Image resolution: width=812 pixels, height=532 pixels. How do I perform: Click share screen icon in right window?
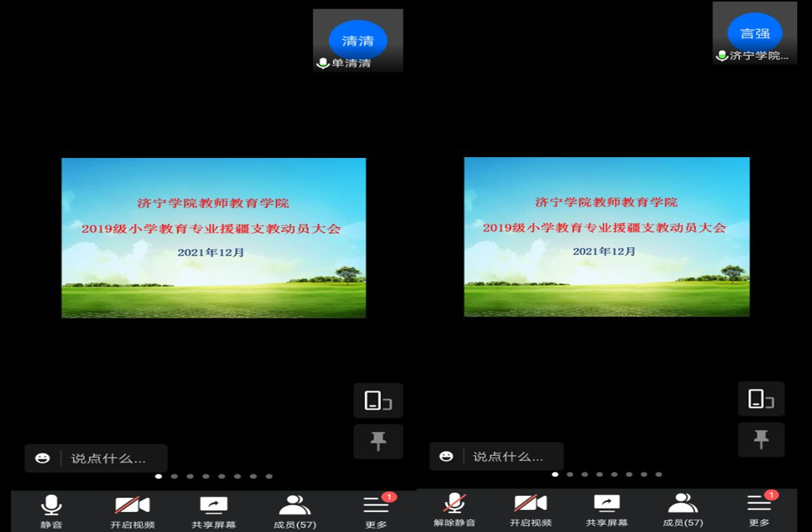coord(607,509)
